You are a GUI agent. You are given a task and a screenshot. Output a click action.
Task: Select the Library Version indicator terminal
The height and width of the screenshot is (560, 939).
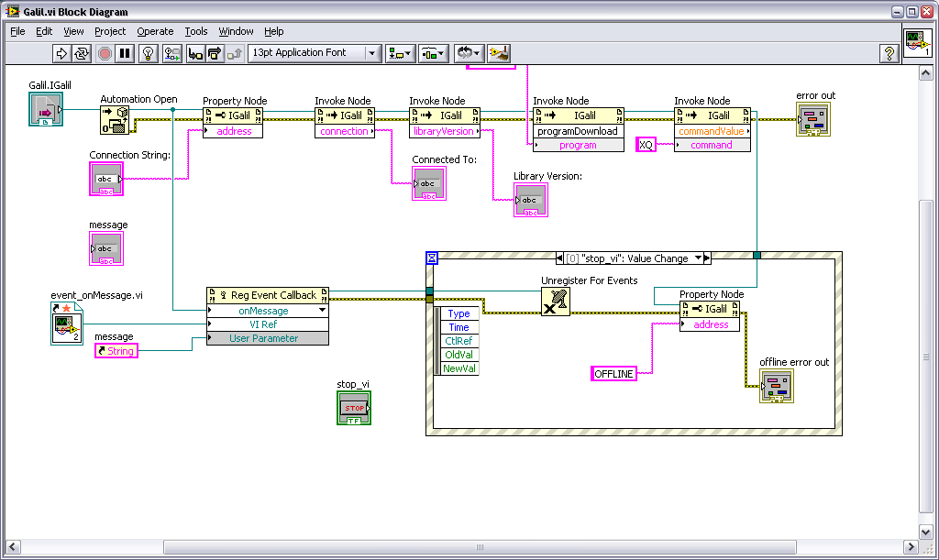pos(531,200)
